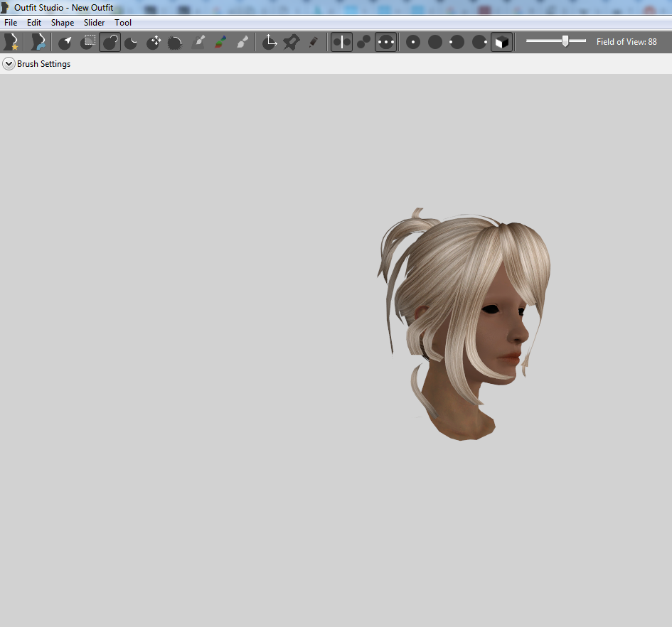
Task: Click the Outfit Studio title bar icon
Action: click(x=5, y=7)
